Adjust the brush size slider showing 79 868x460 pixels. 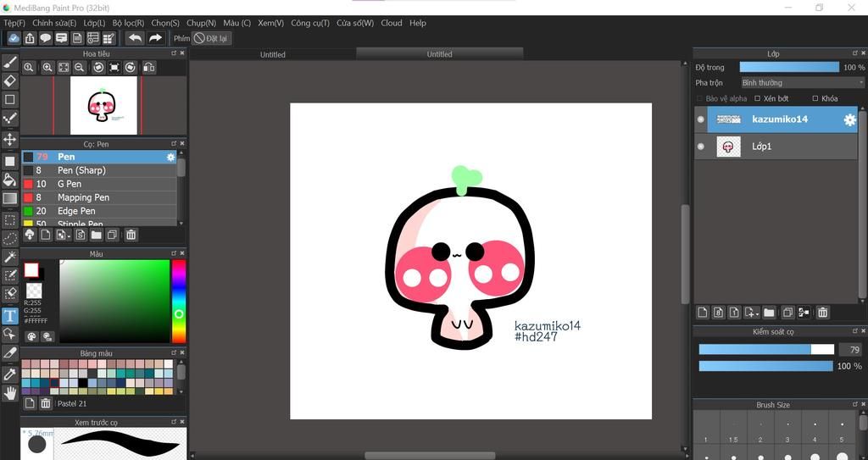click(x=766, y=349)
